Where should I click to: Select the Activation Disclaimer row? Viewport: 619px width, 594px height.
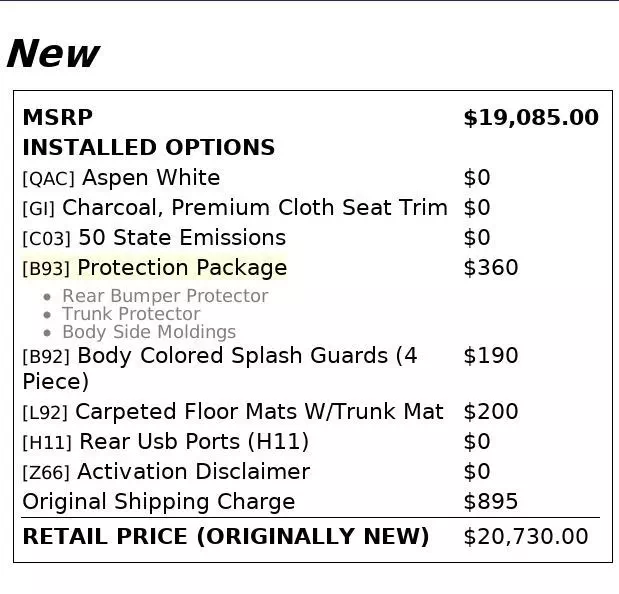click(166, 472)
